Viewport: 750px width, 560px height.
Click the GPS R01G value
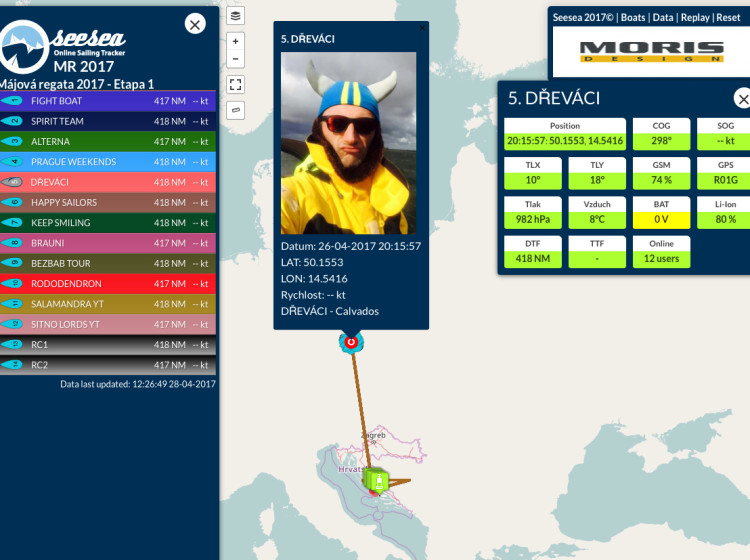click(x=724, y=180)
